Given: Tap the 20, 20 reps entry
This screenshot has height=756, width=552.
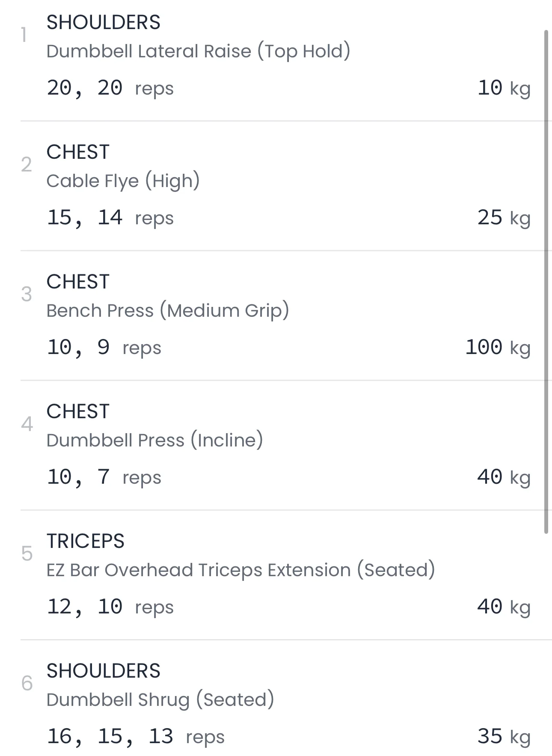Looking at the screenshot, I should click(x=110, y=88).
